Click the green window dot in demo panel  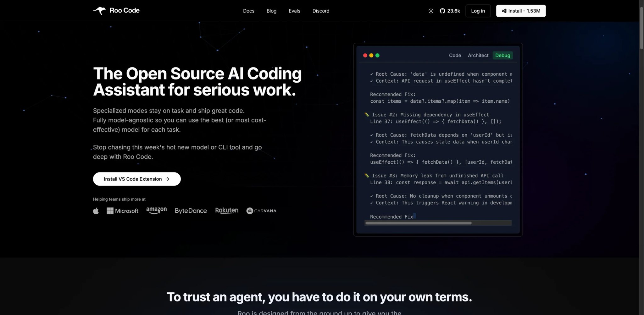pyautogui.click(x=378, y=56)
